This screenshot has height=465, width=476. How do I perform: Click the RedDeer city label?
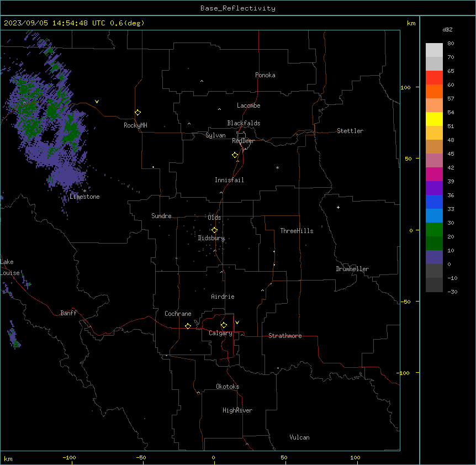243,141
